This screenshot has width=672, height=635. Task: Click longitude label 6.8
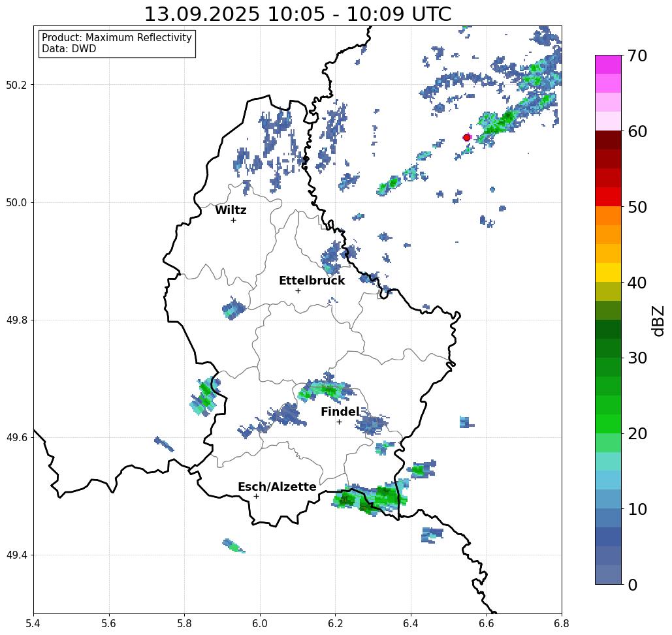[562, 623]
